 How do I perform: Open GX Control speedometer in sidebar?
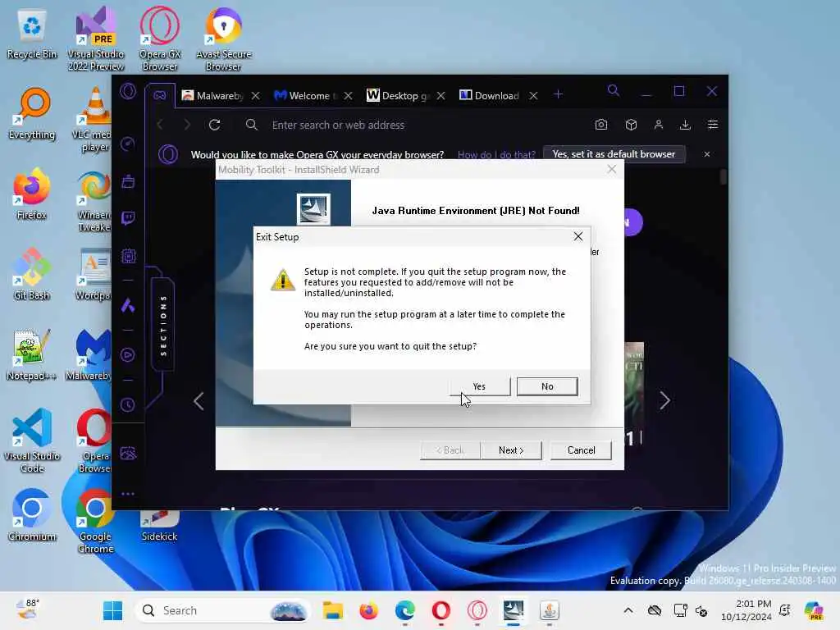click(x=128, y=144)
